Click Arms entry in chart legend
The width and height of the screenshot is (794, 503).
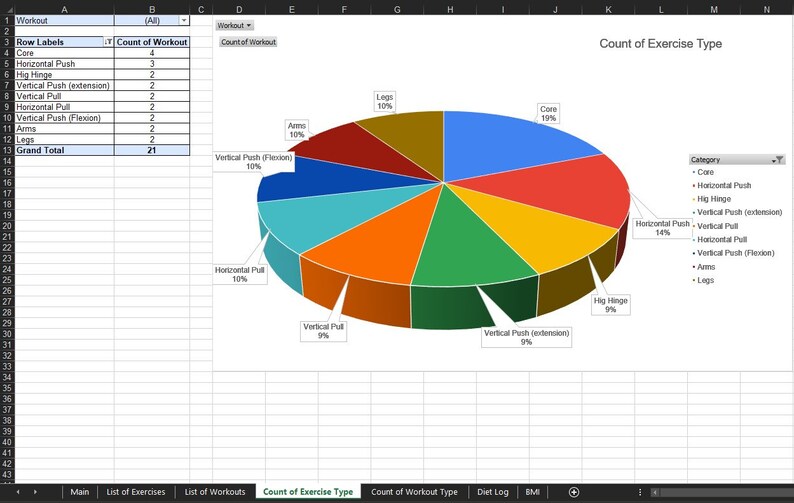click(706, 267)
